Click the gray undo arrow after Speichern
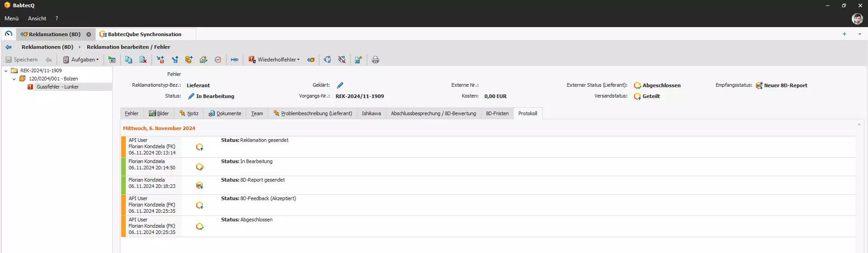Viewport: 868px width, 253px height. click(x=48, y=60)
